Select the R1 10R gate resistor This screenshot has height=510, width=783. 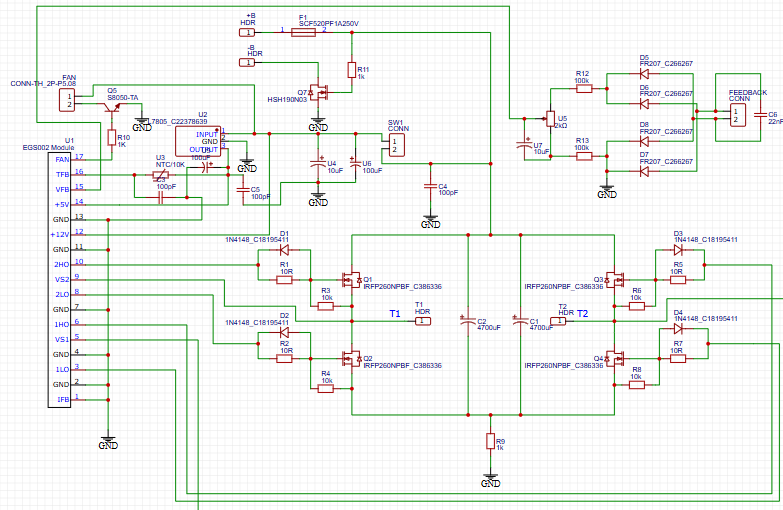click(x=284, y=280)
